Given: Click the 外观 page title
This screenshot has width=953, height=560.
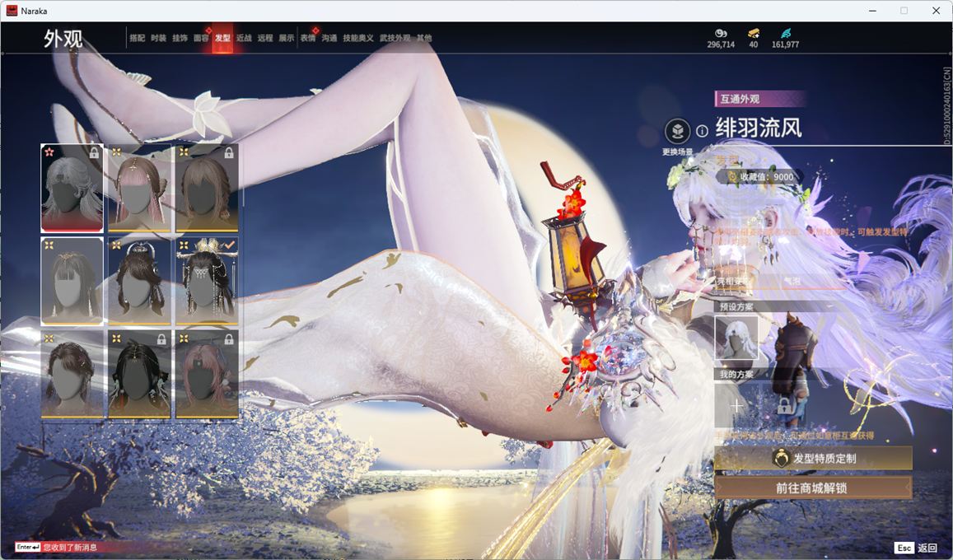Looking at the screenshot, I should pos(63,39).
